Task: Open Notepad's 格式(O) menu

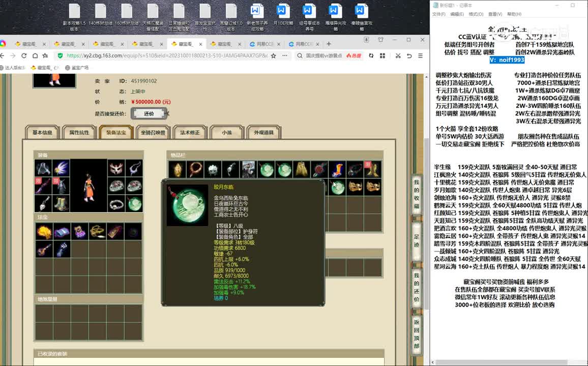Action: point(476,14)
